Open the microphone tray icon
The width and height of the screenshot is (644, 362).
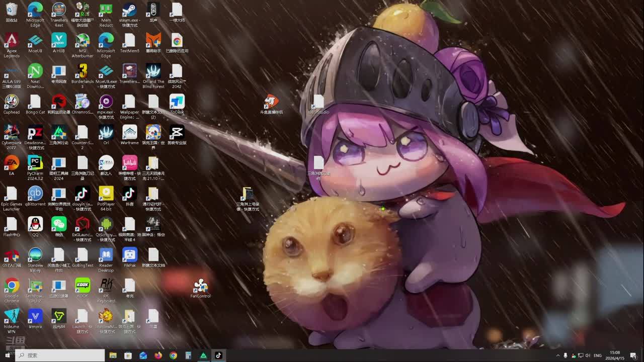point(566,355)
